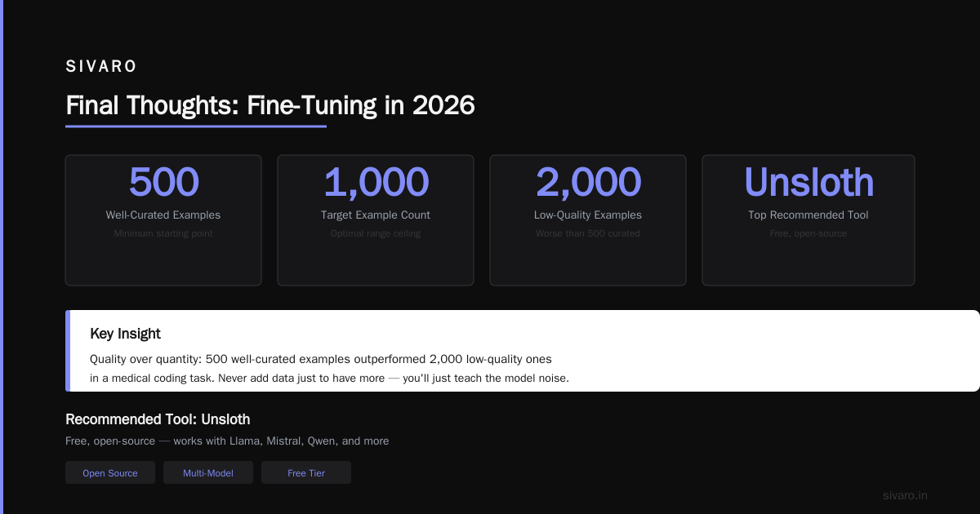Open the sivaro.in link
The height and width of the screenshot is (514, 980).
point(905,495)
